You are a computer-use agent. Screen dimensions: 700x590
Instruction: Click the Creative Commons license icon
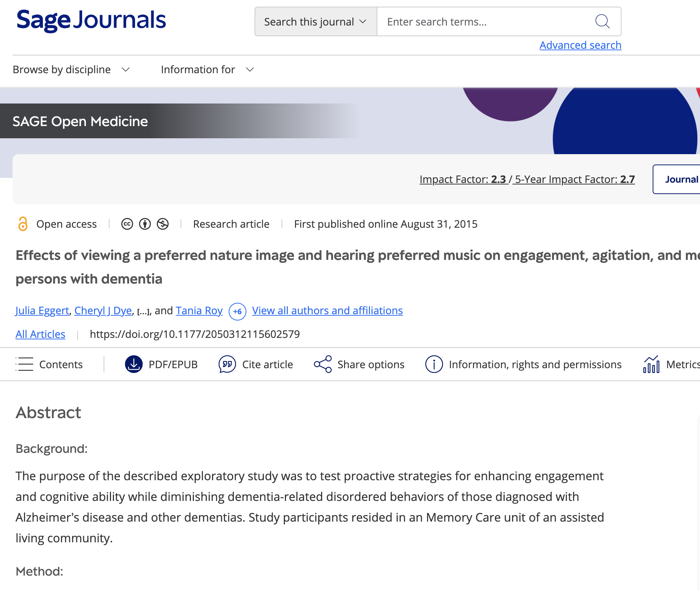pos(127,224)
